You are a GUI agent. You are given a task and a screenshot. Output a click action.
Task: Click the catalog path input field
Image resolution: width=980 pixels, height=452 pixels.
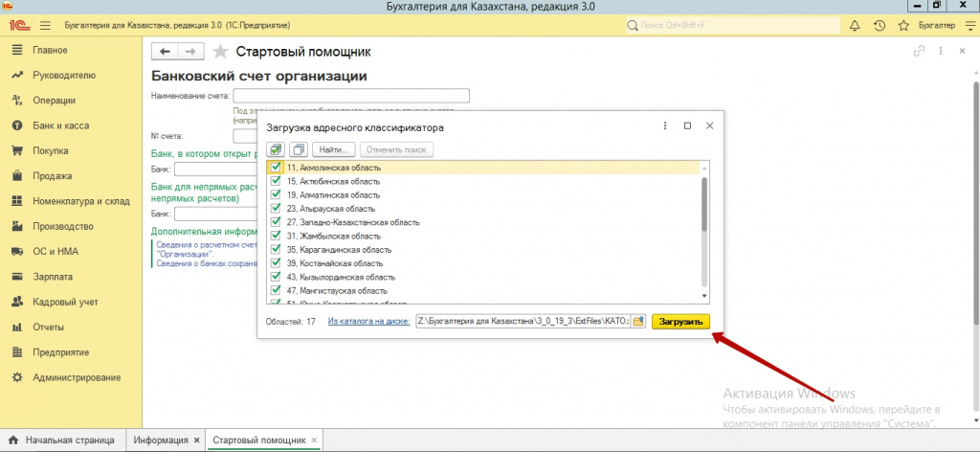[523, 322]
